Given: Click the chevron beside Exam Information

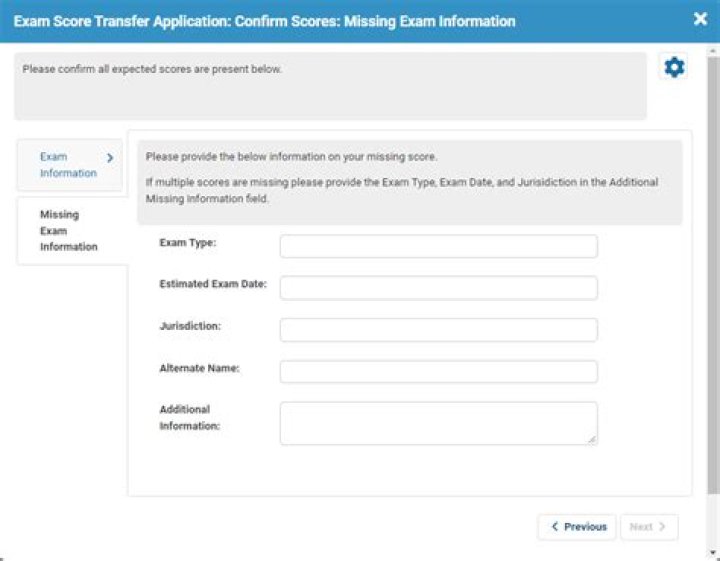Looking at the screenshot, I should point(110,158).
